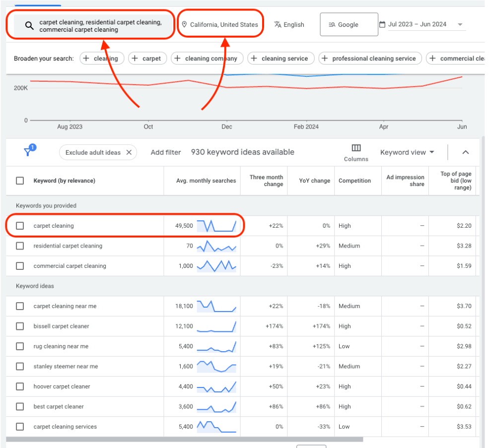Image resolution: width=490 pixels, height=448 pixels.
Task: Check the carpet cleaning keyword checkbox
Action: [x=20, y=226]
